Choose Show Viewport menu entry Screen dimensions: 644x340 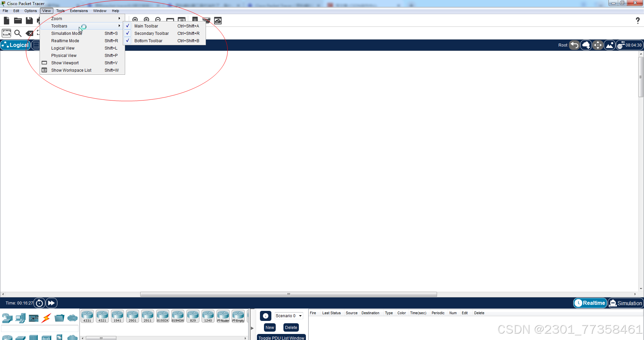pyautogui.click(x=83, y=63)
